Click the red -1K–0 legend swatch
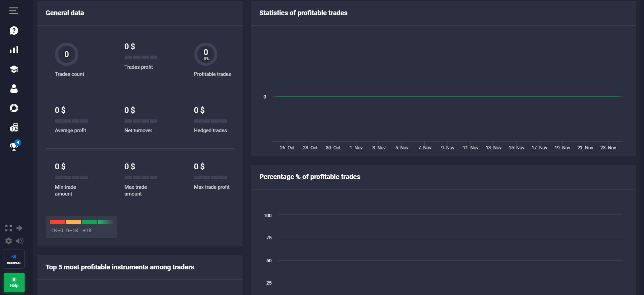This screenshot has width=644, height=295. pyautogui.click(x=57, y=222)
